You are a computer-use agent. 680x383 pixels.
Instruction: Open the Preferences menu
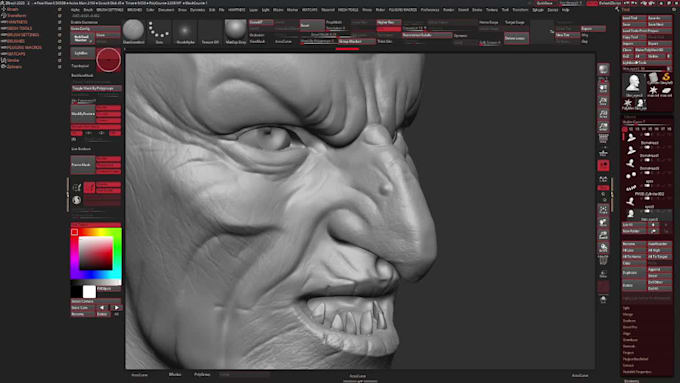tap(430, 10)
